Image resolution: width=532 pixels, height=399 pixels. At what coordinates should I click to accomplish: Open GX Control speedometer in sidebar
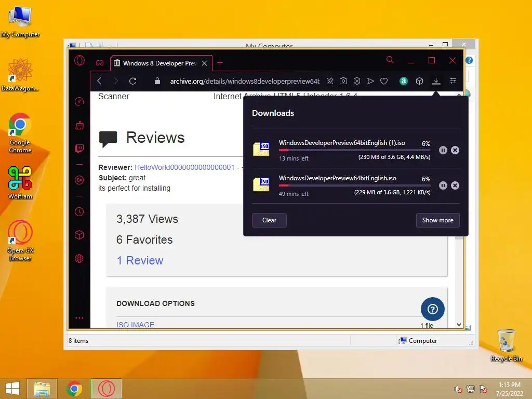click(79, 101)
